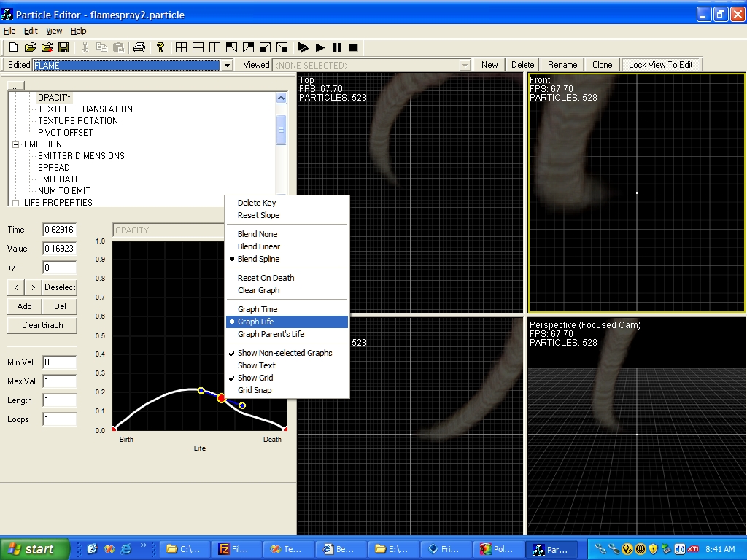The height and width of the screenshot is (560, 747).
Task: Open the View menu
Action: click(54, 31)
